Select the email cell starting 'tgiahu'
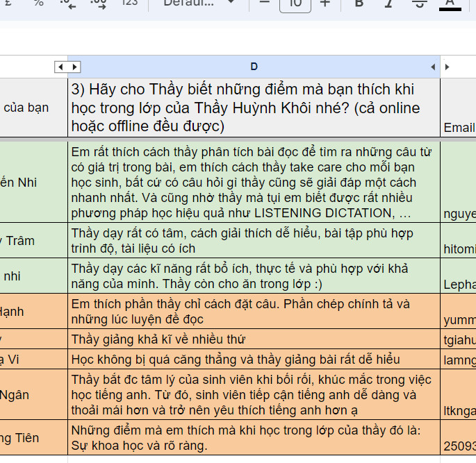This screenshot has width=476, height=463. 458,339
